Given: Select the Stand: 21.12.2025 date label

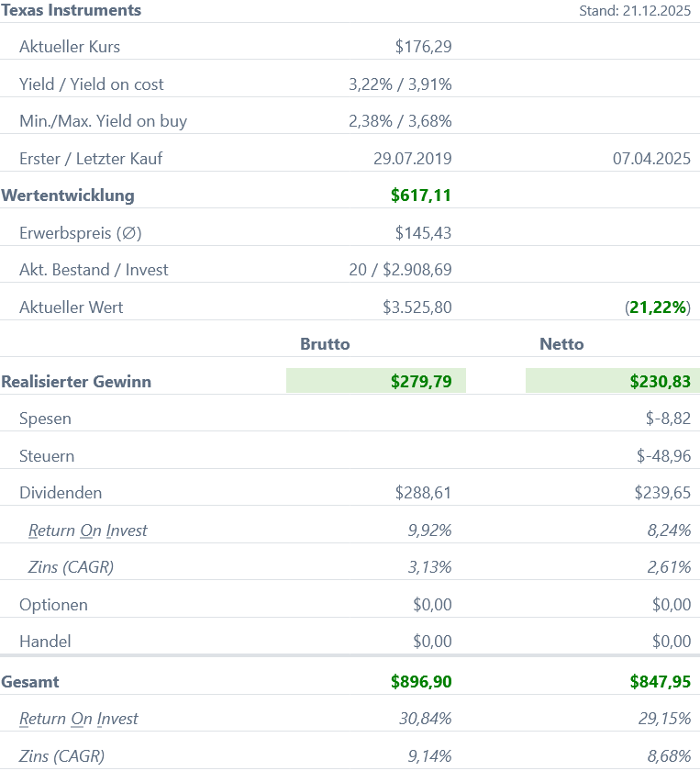Looking at the screenshot, I should point(634,11).
